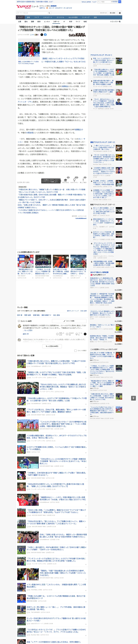The image size is (138, 644).
Task: Click the comment bubble icon beside コメント48件
Action: [x=19, y=321]
